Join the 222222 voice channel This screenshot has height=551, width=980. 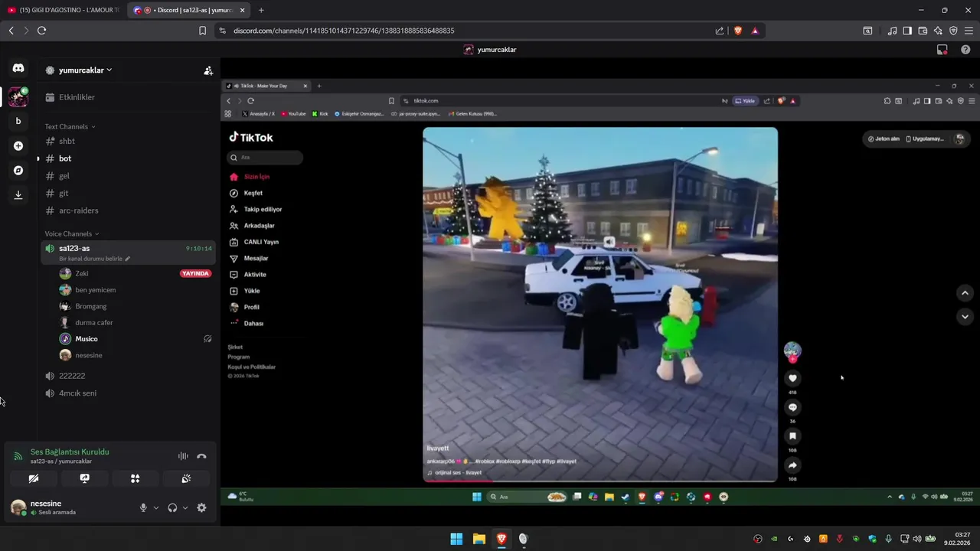click(127, 376)
